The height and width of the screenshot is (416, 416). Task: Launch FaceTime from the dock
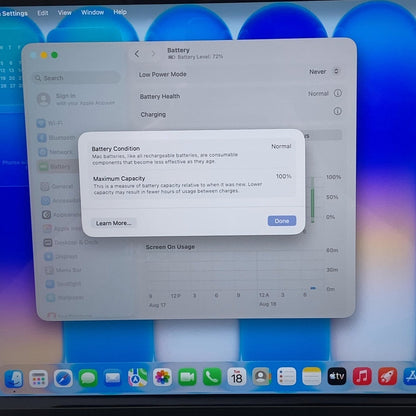tap(187, 377)
